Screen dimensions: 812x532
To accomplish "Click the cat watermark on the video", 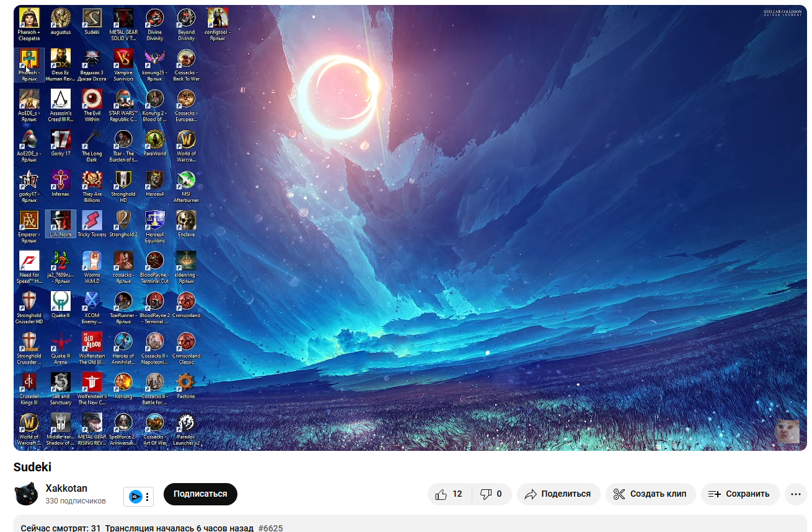I will (x=787, y=431).
